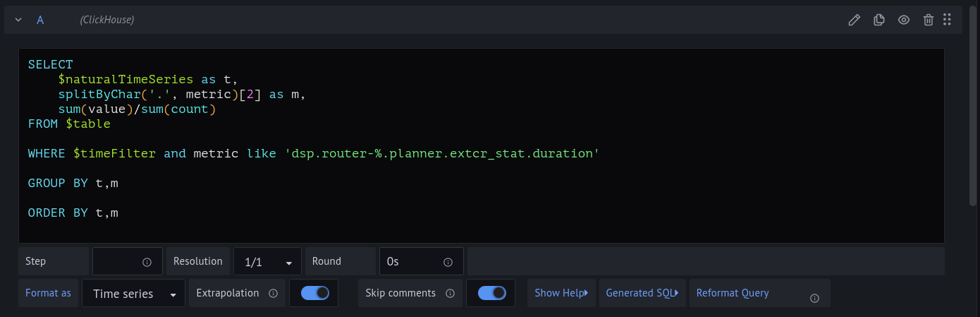Duplicate query A with the copy icon
The height and width of the screenshot is (317, 980).
pos(878,20)
